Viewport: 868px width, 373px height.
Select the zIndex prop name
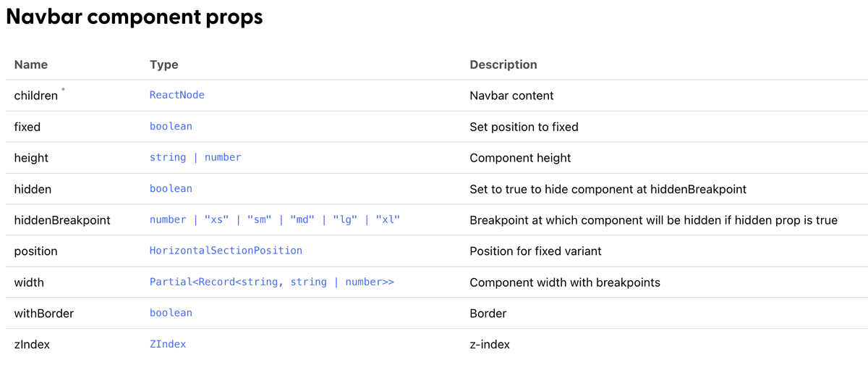pyautogui.click(x=32, y=345)
